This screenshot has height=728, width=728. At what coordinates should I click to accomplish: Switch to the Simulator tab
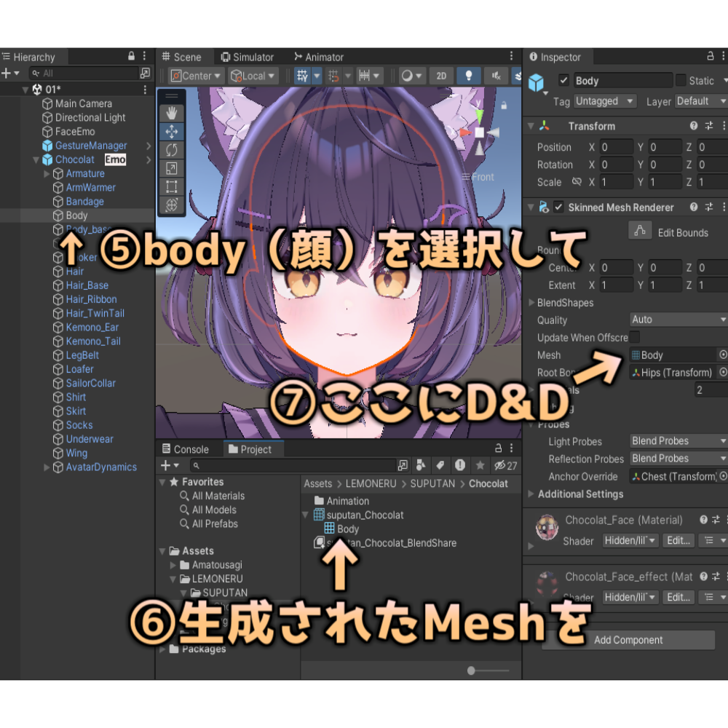248,57
